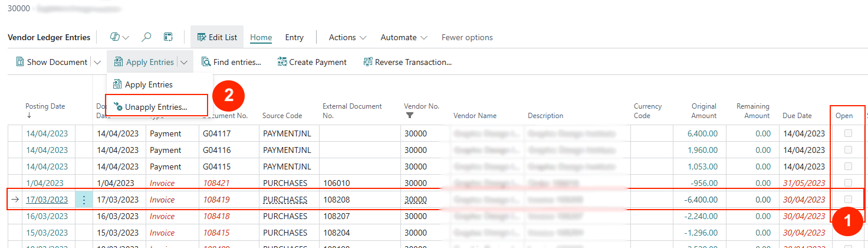Click the Vendor No. filter funnel icon
The height and width of the screenshot is (248, 868).
click(x=410, y=116)
